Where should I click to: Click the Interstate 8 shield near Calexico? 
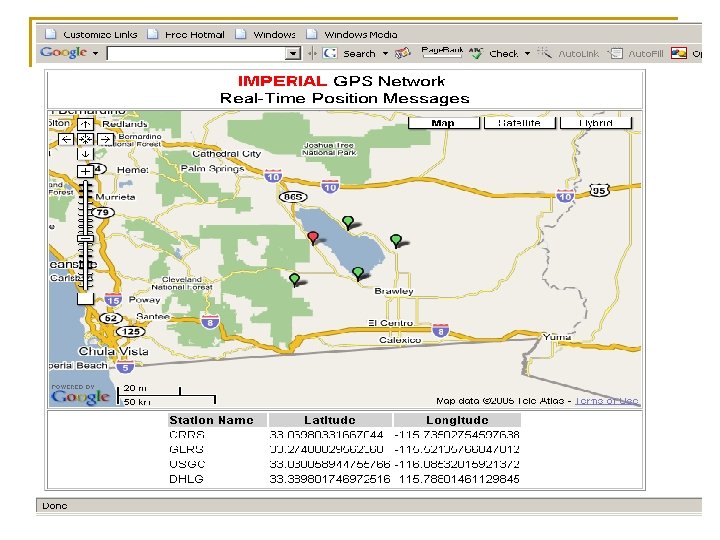[x=440, y=330]
